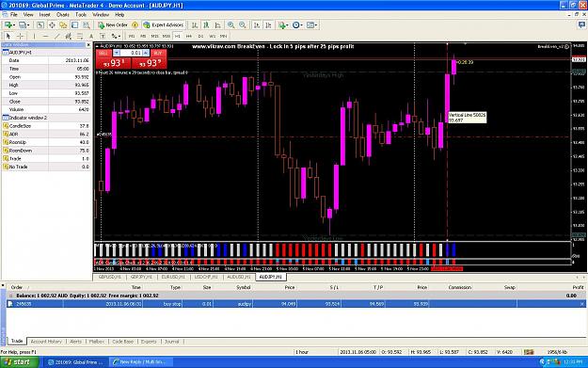588x368 pixels.
Task: Open the New Chart icon
Action: pos(9,24)
